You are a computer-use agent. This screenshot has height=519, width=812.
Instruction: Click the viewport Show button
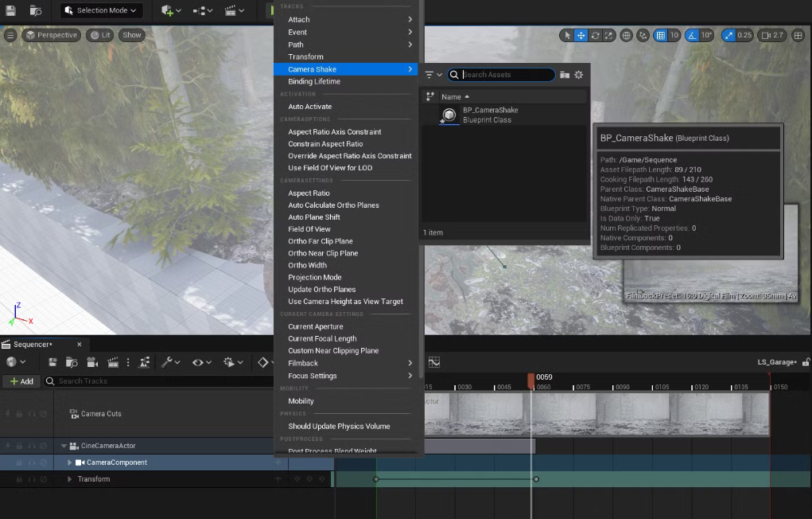[x=131, y=35]
